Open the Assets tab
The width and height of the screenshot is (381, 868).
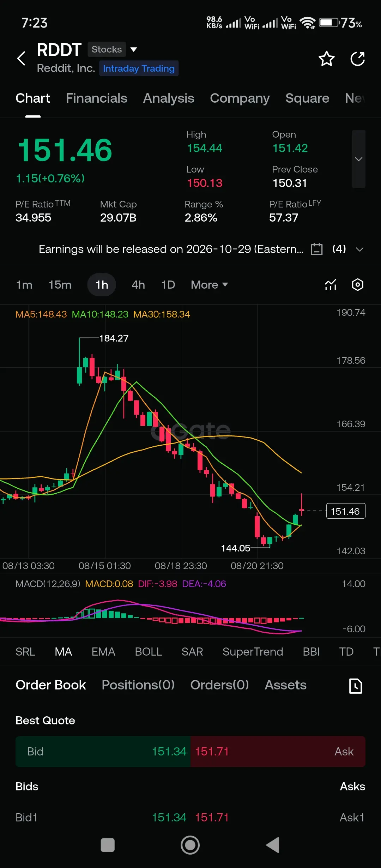286,685
